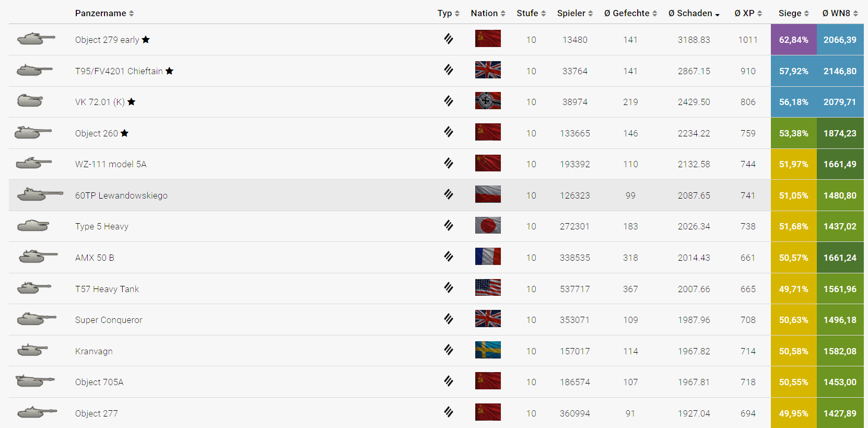This screenshot has height=428, width=868.
Task: Sort table by Siege win rate
Action: pos(794,13)
